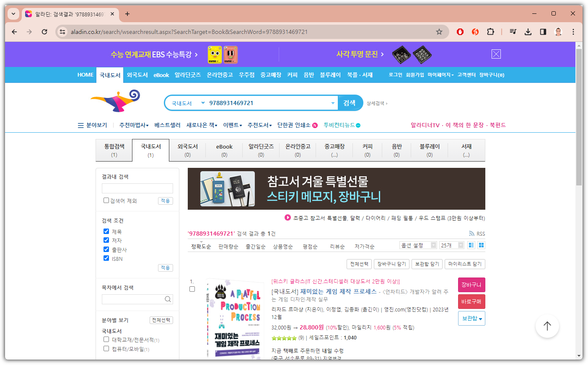Toggle the 검색어 제외 checkbox
This screenshot has width=588, height=365.
(106, 200)
